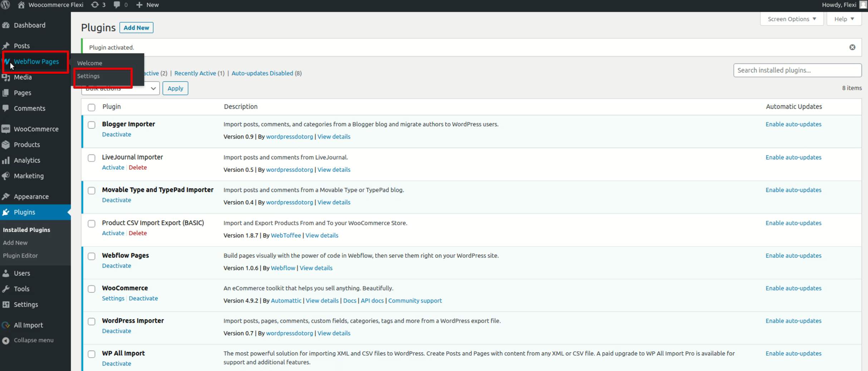Click the Apply button
868x371 pixels.
pos(175,88)
